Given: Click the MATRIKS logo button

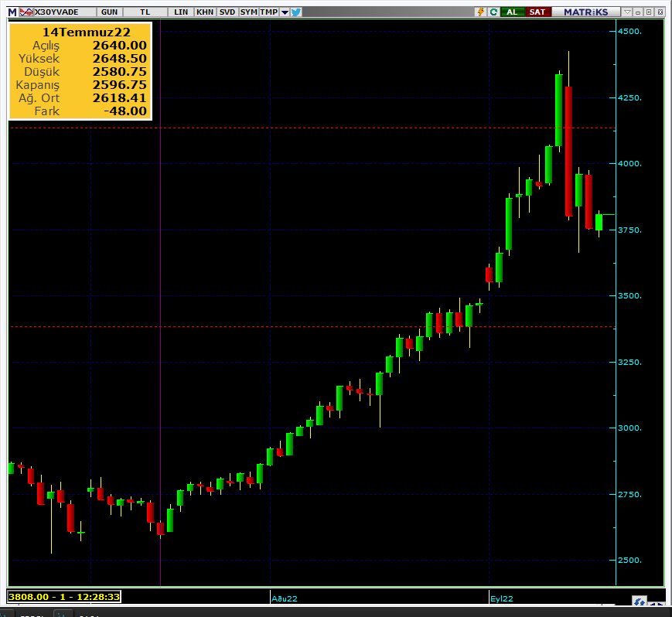Looking at the screenshot, I should coord(586,12).
